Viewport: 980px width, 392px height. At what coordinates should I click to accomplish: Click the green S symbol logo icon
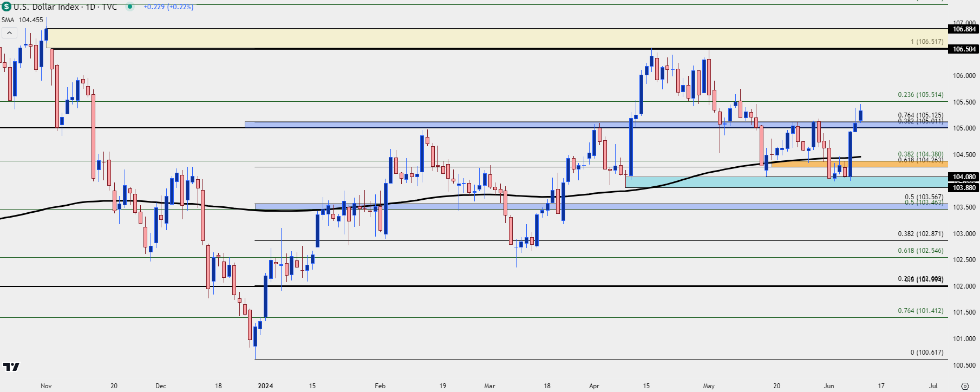(6, 7)
